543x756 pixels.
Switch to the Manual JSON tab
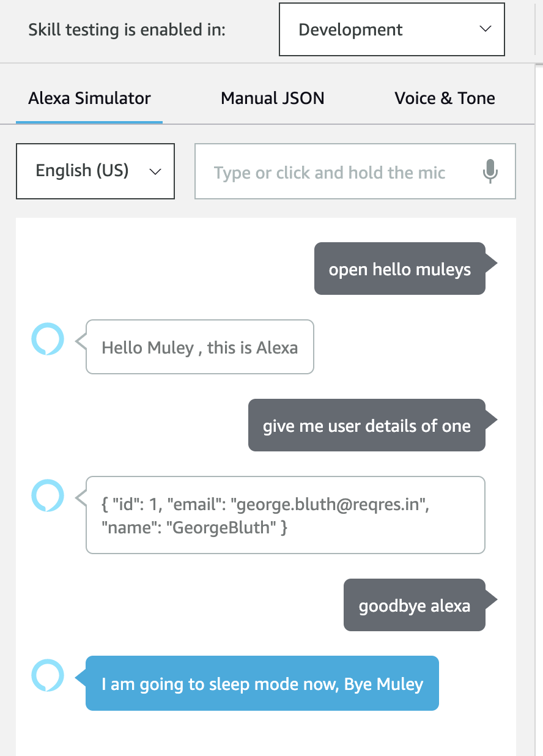click(x=273, y=98)
